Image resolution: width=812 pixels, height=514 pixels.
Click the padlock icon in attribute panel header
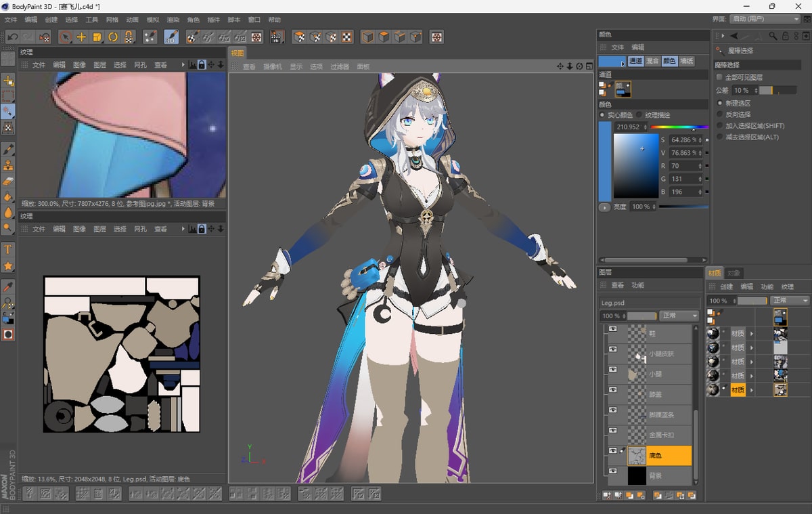coord(786,35)
